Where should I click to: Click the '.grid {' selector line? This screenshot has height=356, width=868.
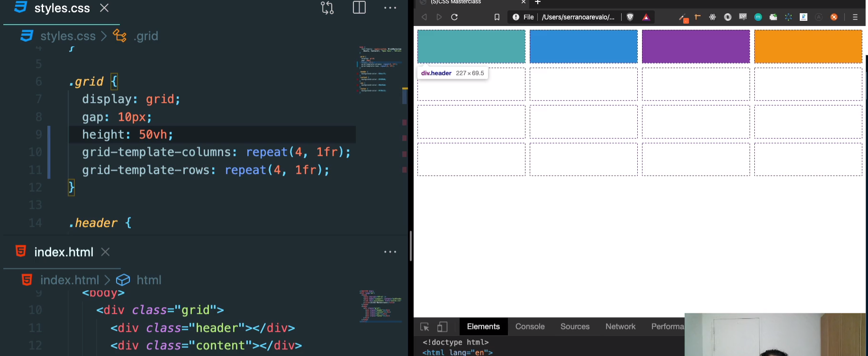[x=93, y=81]
